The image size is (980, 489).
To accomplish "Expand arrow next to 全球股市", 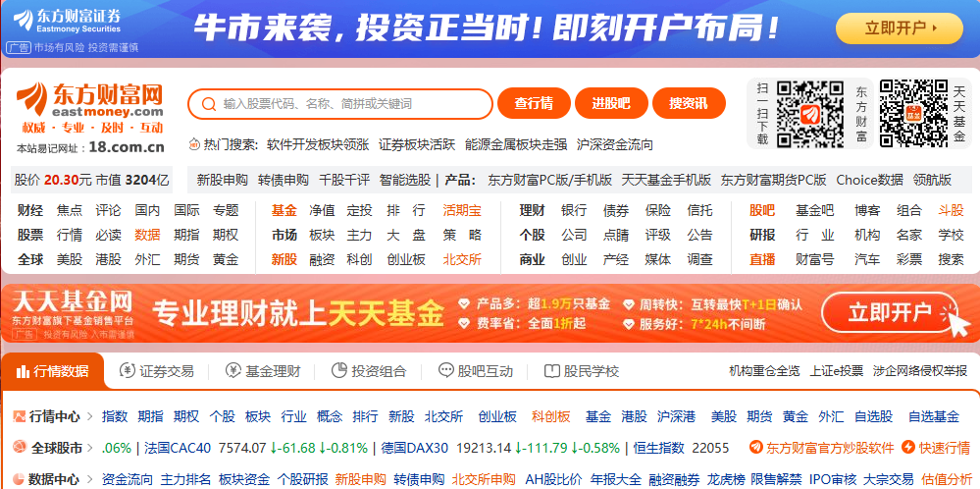I will click(91, 448).
